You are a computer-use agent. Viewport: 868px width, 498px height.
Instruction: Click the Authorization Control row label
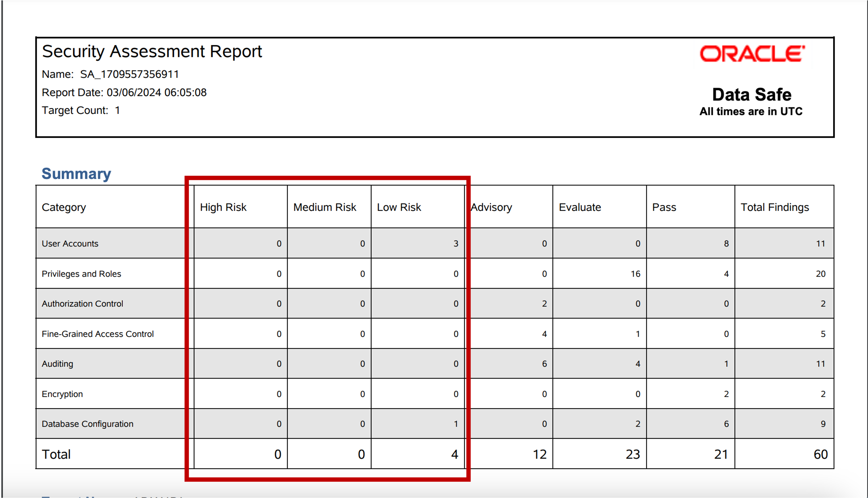pyautogui.click(x=82, y=304)
